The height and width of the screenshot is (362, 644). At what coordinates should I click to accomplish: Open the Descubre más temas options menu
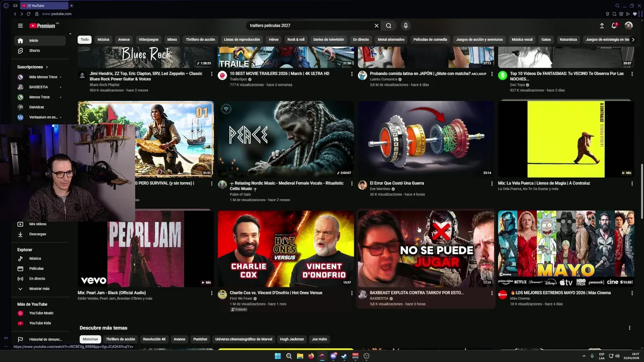(x=629, y=328)
